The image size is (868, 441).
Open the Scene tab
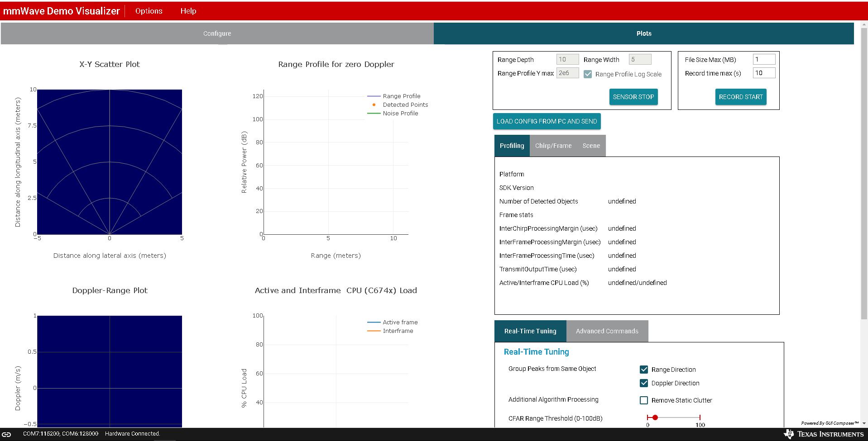[591, 146]
